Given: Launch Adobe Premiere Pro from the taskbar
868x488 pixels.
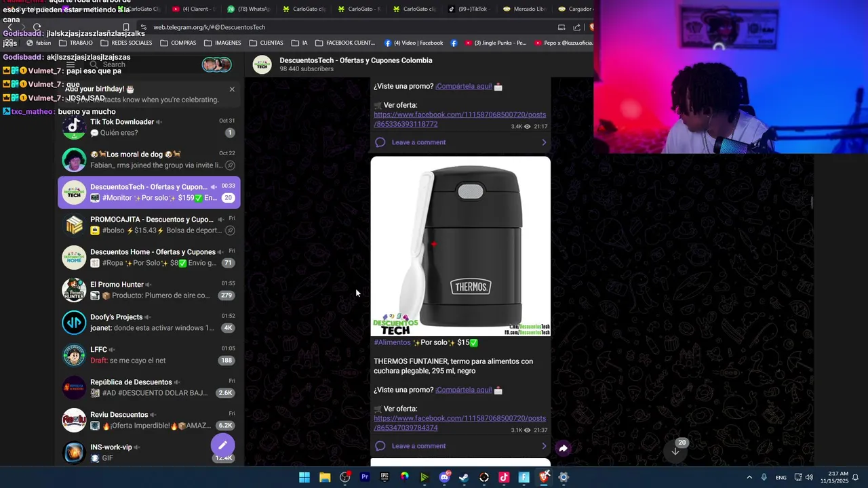Looking at the screenshot, I should 365,477.
